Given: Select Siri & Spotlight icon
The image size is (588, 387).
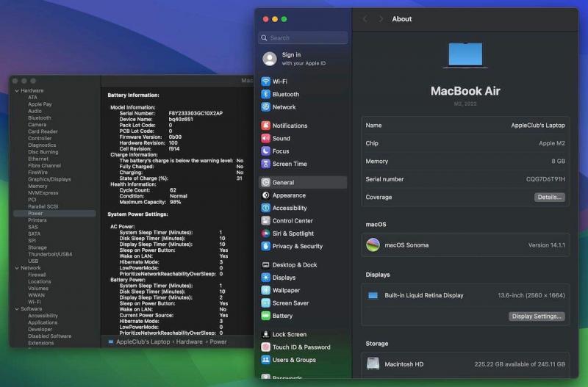Looking at the screenshot, I should (265, 234).
